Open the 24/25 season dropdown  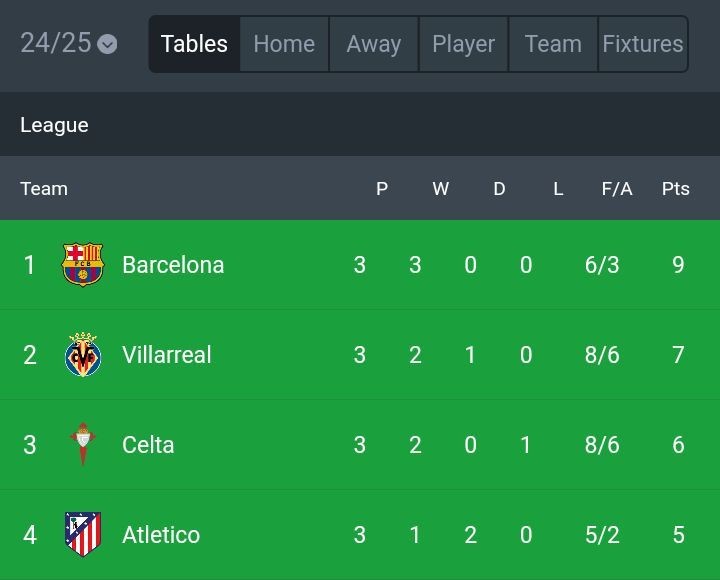tap(68, 43)
